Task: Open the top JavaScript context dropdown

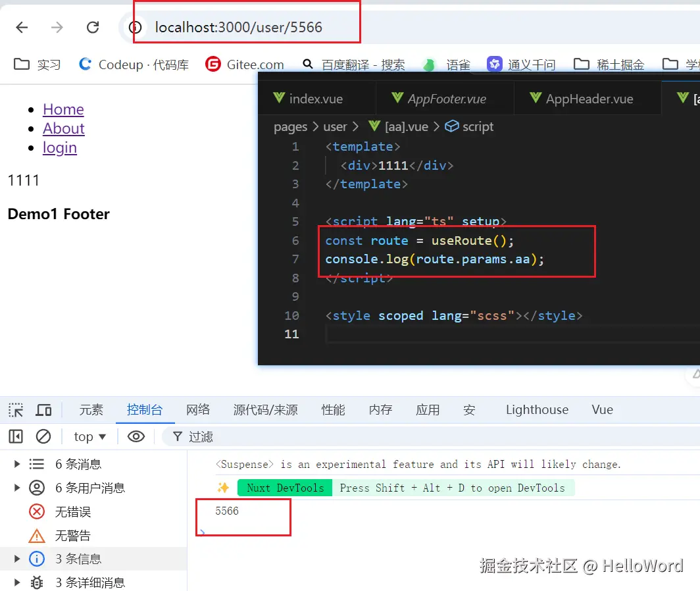Action: [x=89, y=436]
